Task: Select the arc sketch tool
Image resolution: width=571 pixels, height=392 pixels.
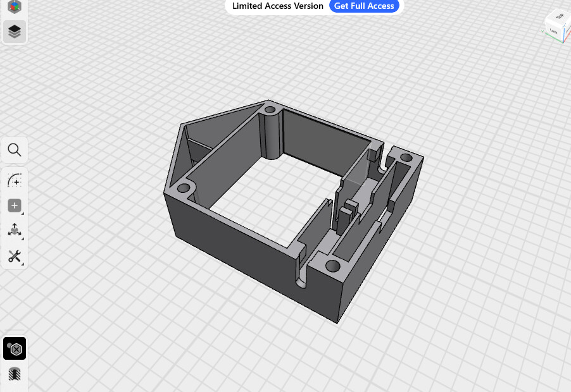Action: pyautogui.click(x=15, y=180)
